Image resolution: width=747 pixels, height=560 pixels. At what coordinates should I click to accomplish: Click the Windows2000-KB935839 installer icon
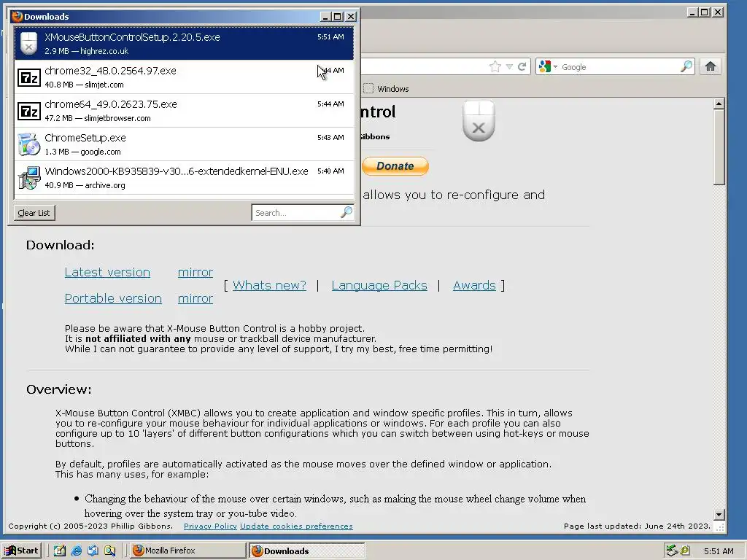coord(29,178)
